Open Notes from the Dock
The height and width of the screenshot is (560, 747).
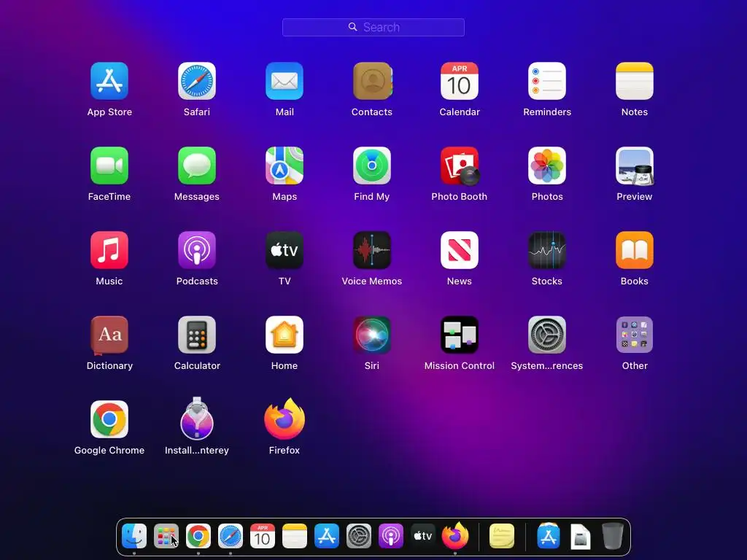[x=295, y=536]
